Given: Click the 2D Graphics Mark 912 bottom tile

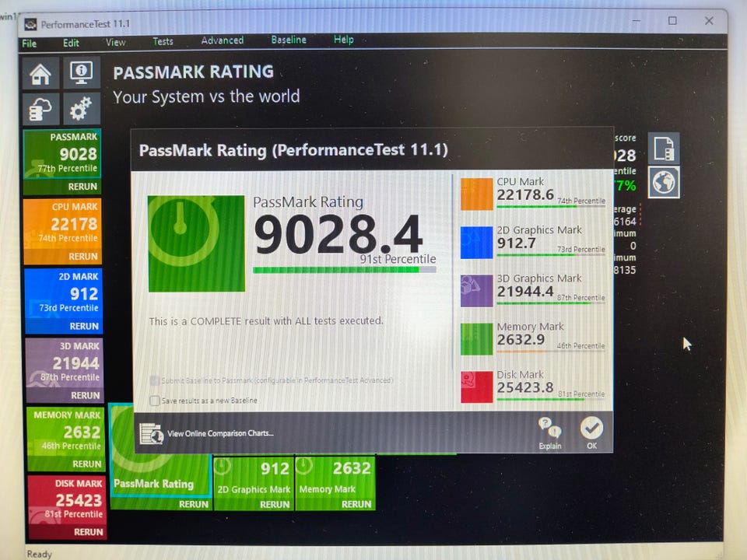Looking at the screenshot, I should [x=254, y=477].
